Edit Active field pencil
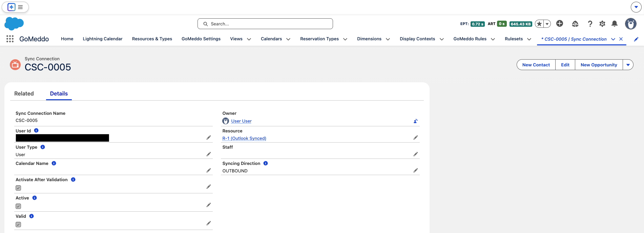Viewport: 644px width, 233px height. tap(209, 205)
